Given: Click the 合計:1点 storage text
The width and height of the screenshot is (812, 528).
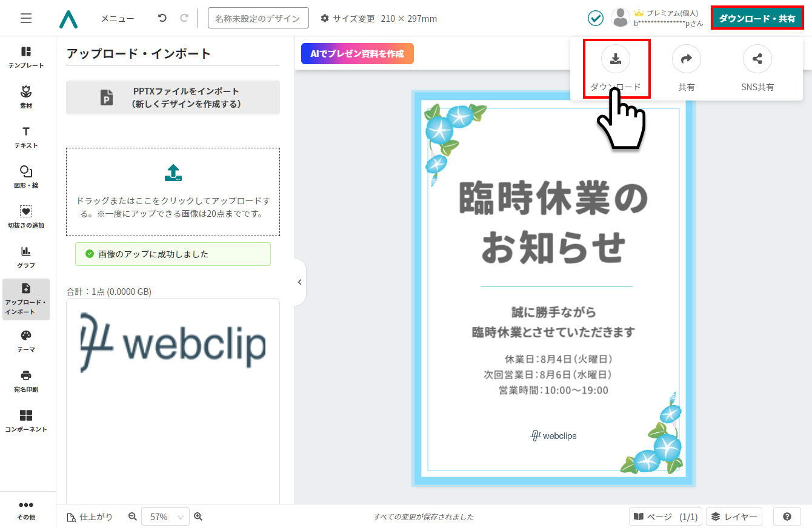Looking at the screenshot, I should pyautogui.click(x=109, y=291).
